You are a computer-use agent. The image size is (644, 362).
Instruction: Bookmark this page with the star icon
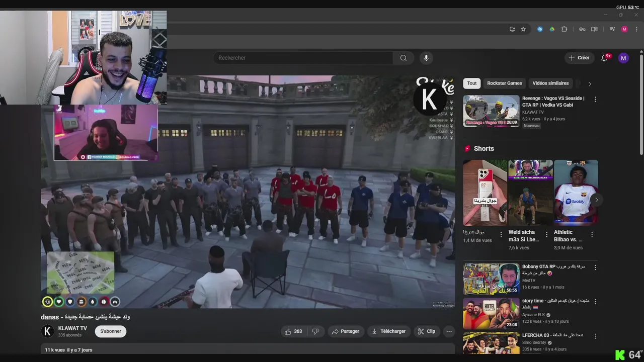[523, 29]
